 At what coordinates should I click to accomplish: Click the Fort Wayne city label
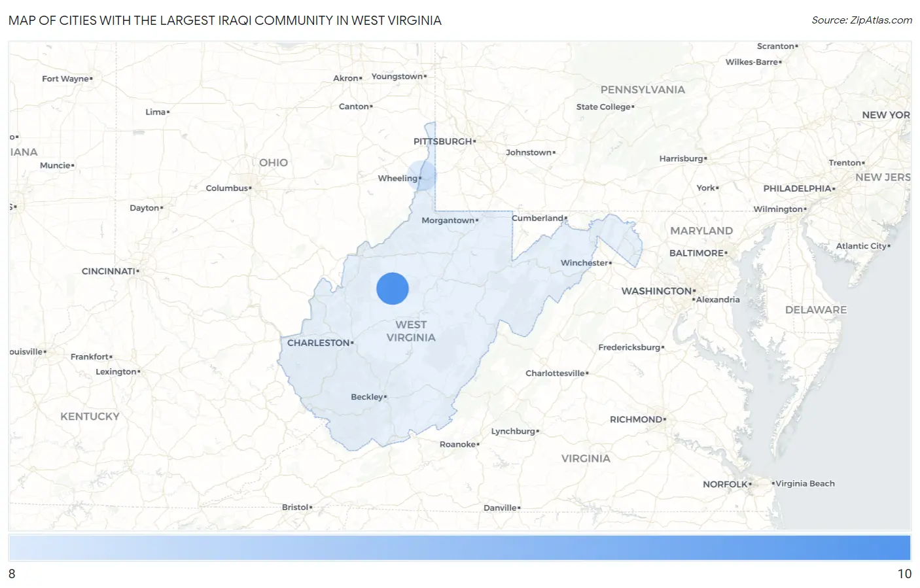[x=65, y=79]
